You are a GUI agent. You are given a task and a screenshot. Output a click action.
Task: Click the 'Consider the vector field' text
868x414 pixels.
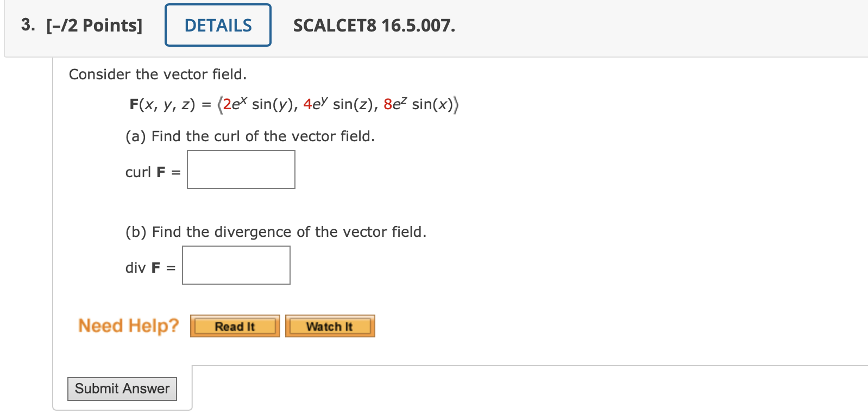[158, 74]
